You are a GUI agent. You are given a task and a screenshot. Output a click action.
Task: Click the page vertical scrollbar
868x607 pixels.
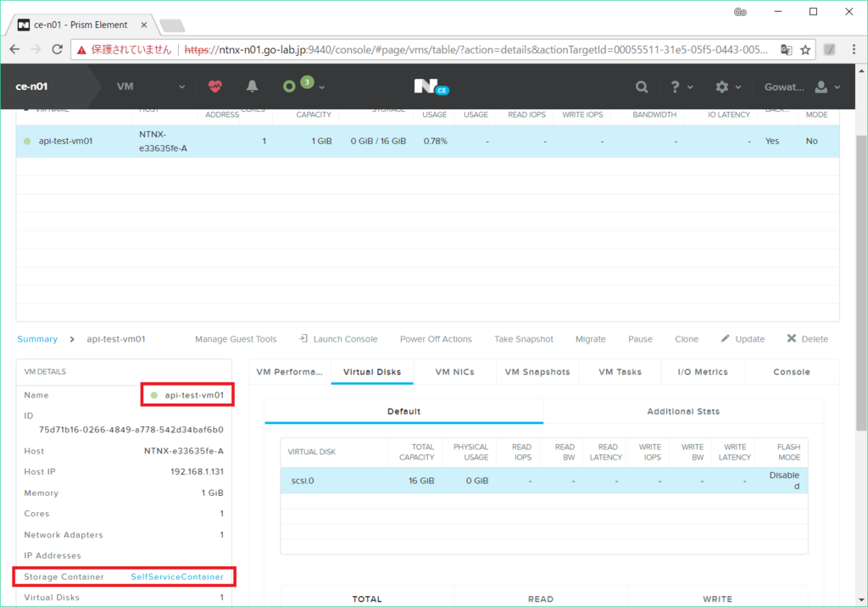click(861, 282)
